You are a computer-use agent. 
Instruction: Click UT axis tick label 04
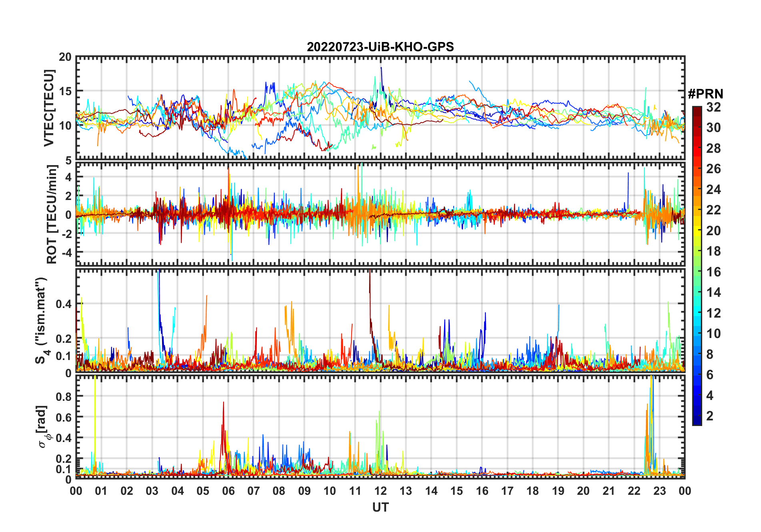[178, 491]
